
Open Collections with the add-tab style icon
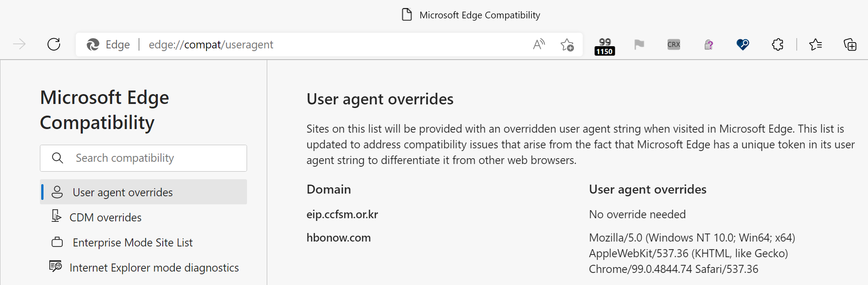[850, 44]
